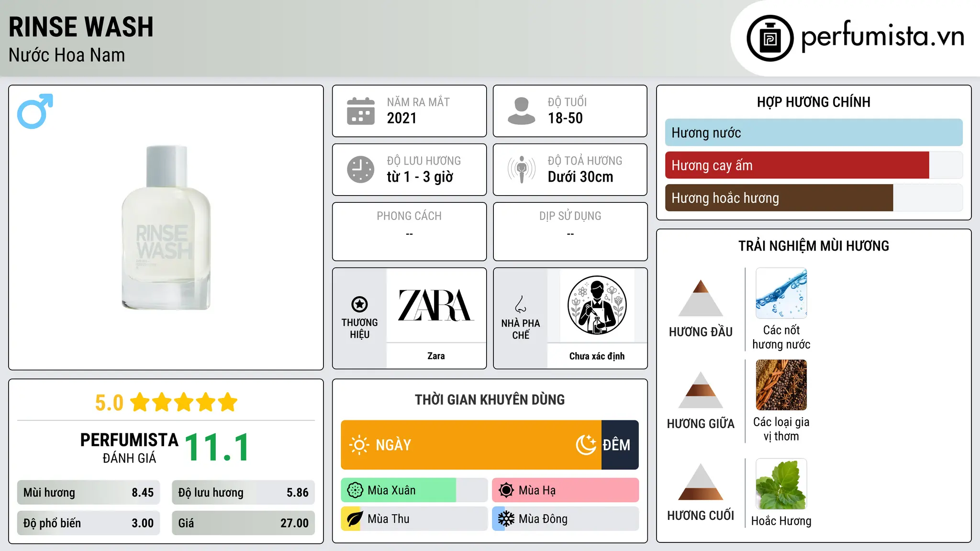Click the ZARA brand logo

(436, 305)
